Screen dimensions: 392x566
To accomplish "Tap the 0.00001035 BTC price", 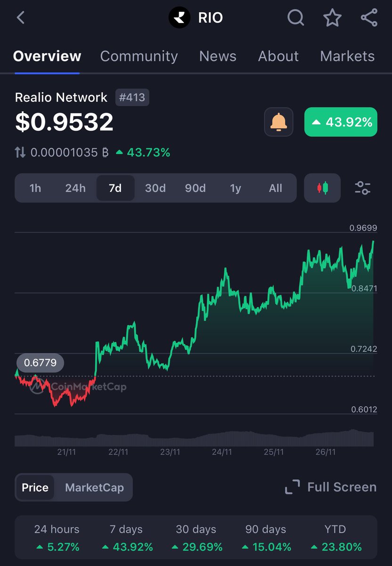I will click(x=70, y=152).
